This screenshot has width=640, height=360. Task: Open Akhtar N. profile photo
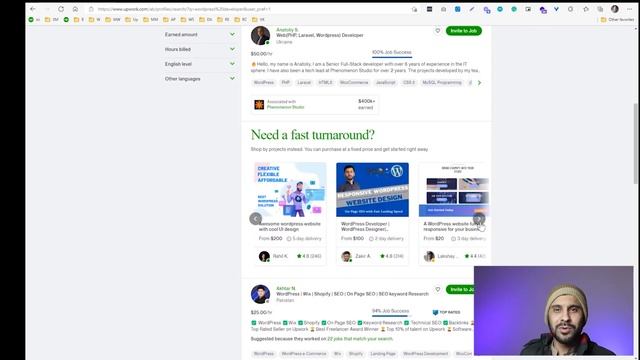point(260,294)
